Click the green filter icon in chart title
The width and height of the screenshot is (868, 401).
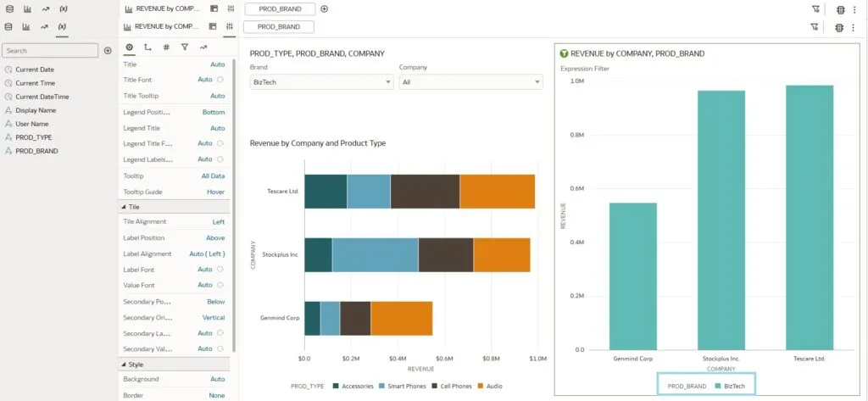(x=564, y=53)
